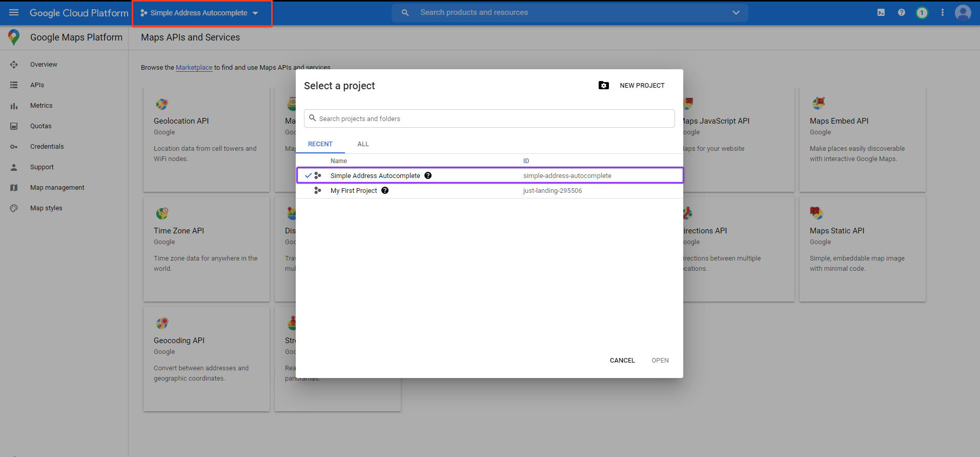Open the help question mark icon in header
Screen dimensions: 980x457
901,12
